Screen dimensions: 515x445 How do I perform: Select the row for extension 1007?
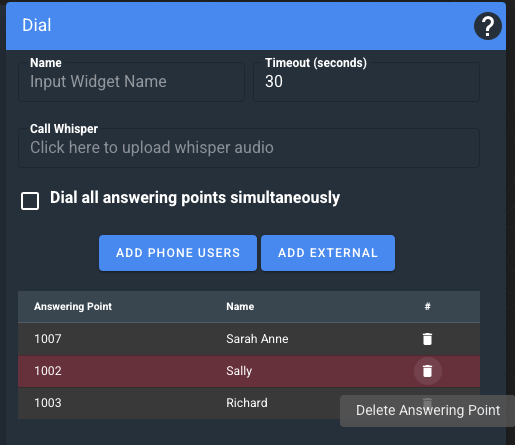pos(249,339)
